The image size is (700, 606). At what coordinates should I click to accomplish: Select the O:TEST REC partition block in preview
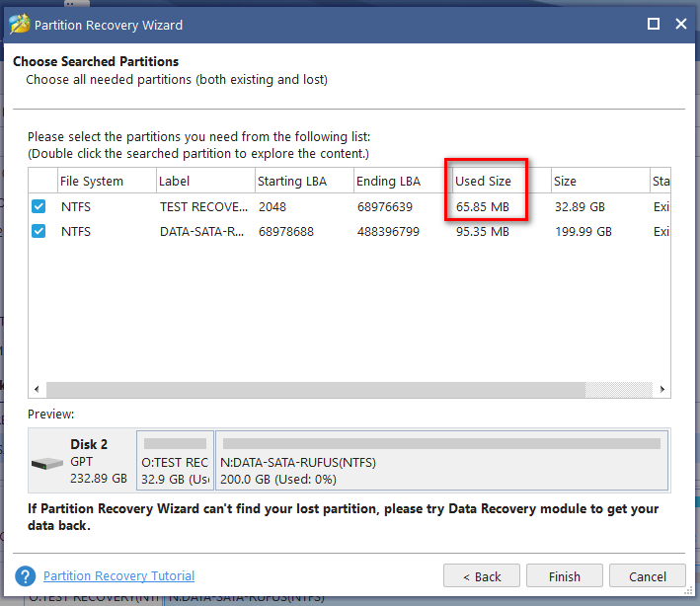175,460
